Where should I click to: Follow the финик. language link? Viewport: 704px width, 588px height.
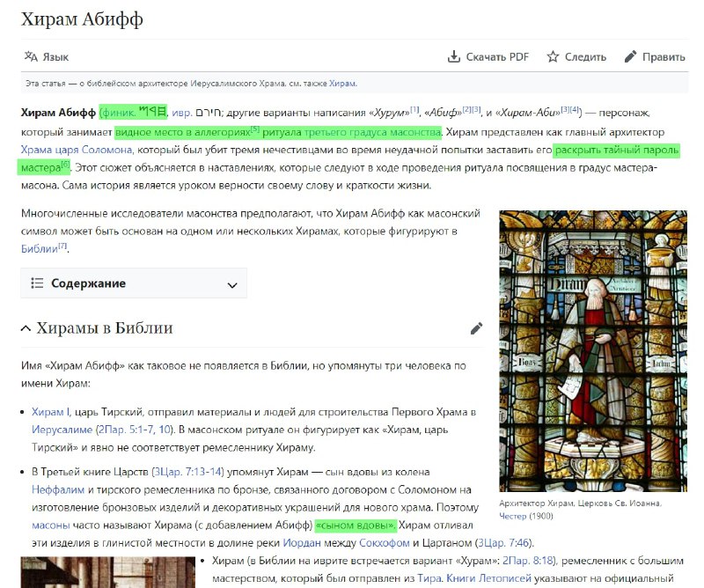[x=119, y=113]
